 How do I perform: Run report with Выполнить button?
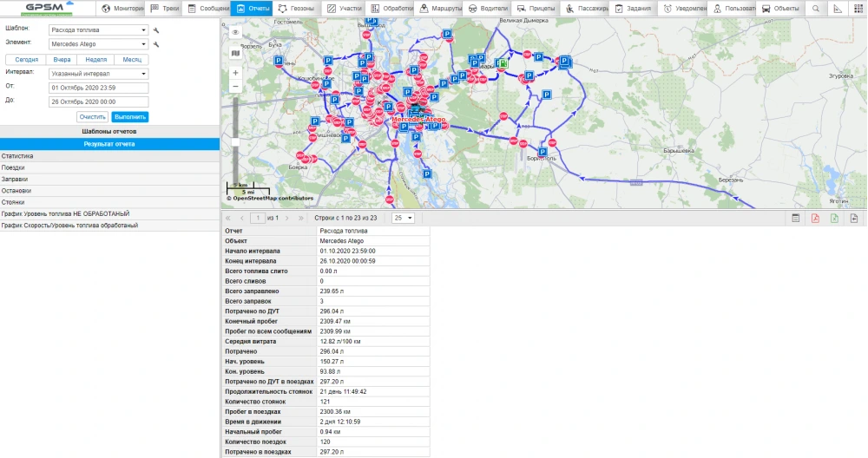tap(130, 117)
